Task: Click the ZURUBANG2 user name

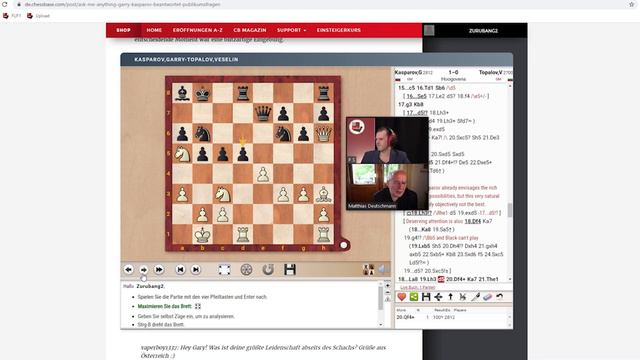Action: point(483,31)
